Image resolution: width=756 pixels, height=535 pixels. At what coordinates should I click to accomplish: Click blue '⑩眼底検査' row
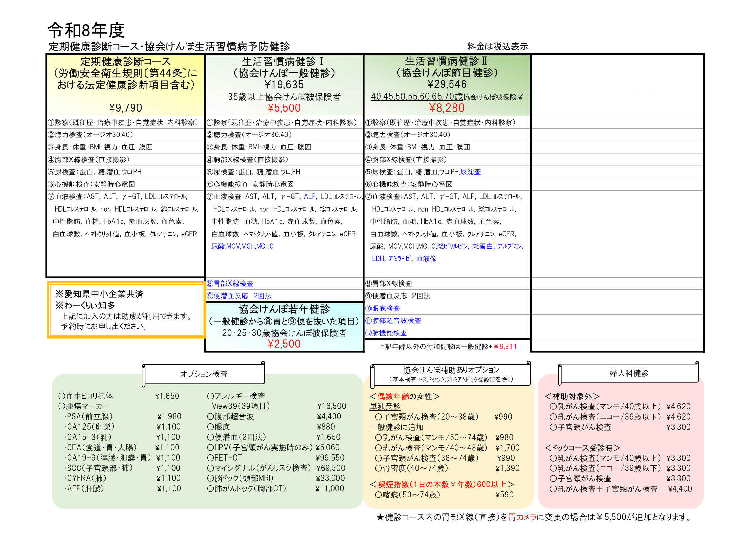point(382,309)
